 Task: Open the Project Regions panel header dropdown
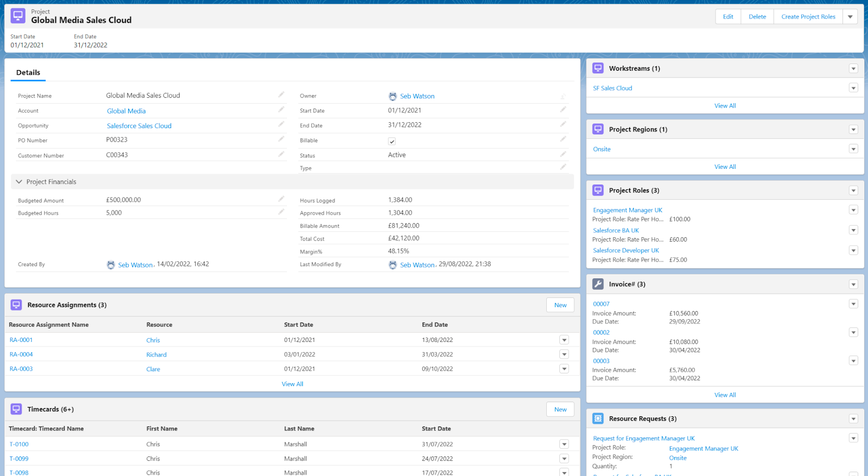(x=853, y=130)
